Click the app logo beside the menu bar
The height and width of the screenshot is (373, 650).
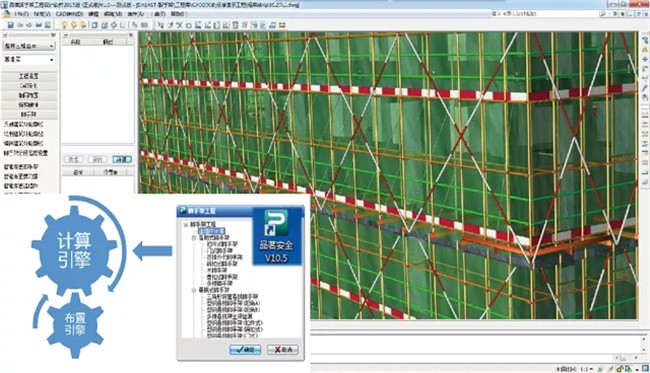pos(6,14)
